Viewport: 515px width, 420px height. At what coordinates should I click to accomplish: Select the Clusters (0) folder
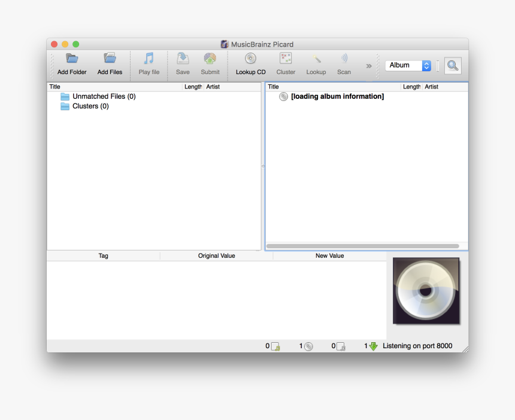click(90, 106)
